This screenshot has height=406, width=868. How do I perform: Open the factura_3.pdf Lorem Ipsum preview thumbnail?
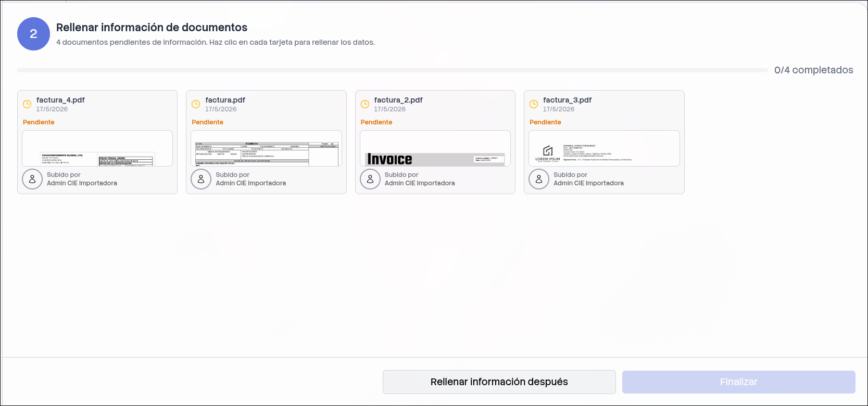(604, 148)
